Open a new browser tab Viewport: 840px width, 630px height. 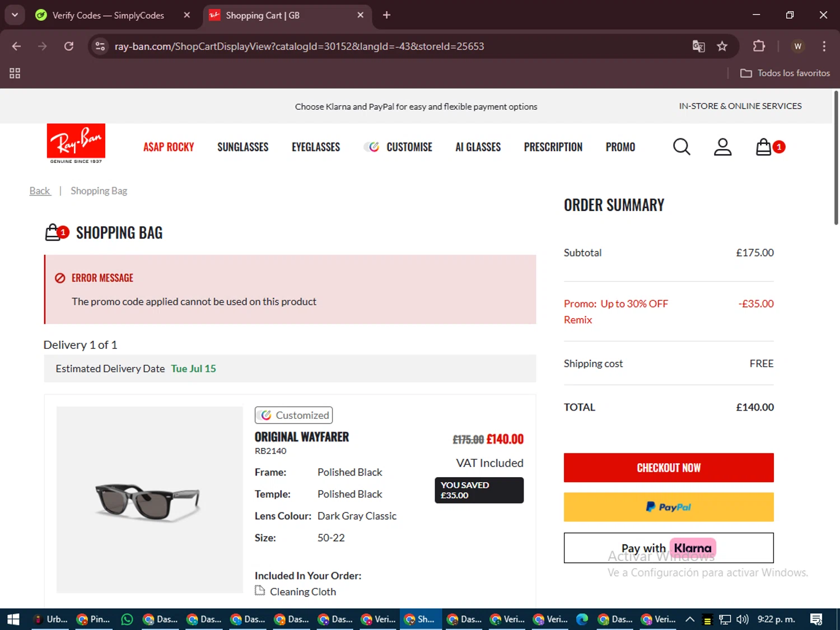pos(386,15)
